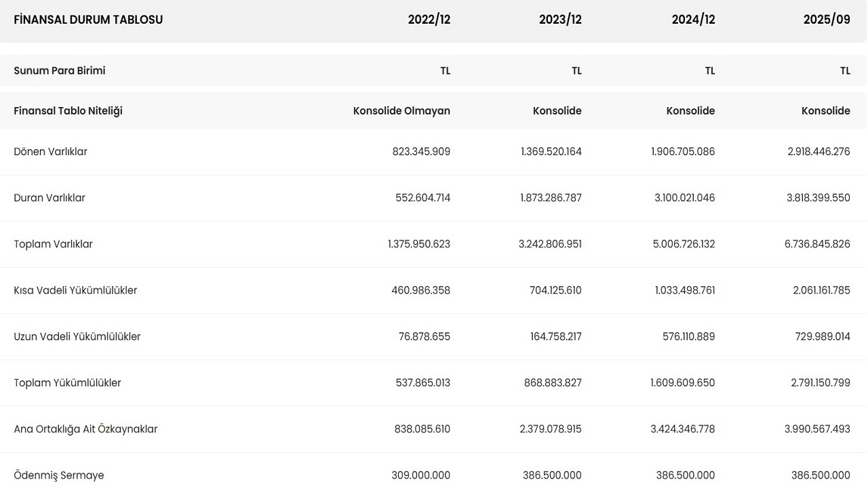Click the 6.736.845.826 total assets value
The width and height of the screenshot is (868, 488).
pyautogui.click(x=817, y=244)
